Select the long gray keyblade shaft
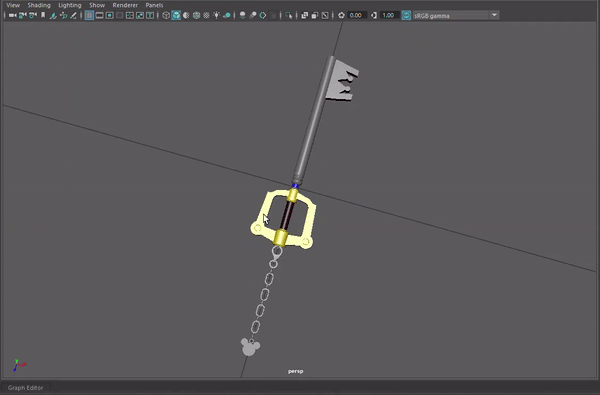The height and width of the screenshot is (395, 600). point(313,122)
